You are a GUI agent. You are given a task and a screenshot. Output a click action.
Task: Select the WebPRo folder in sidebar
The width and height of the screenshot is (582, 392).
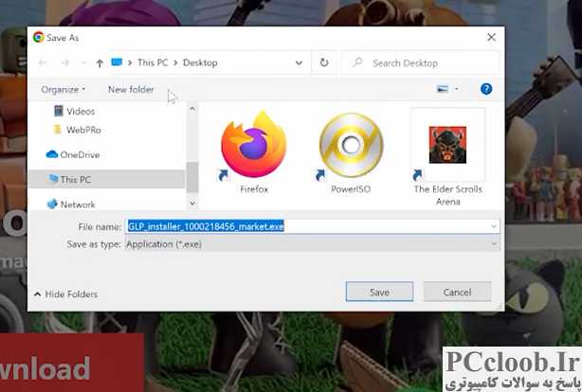coord(78,130)
